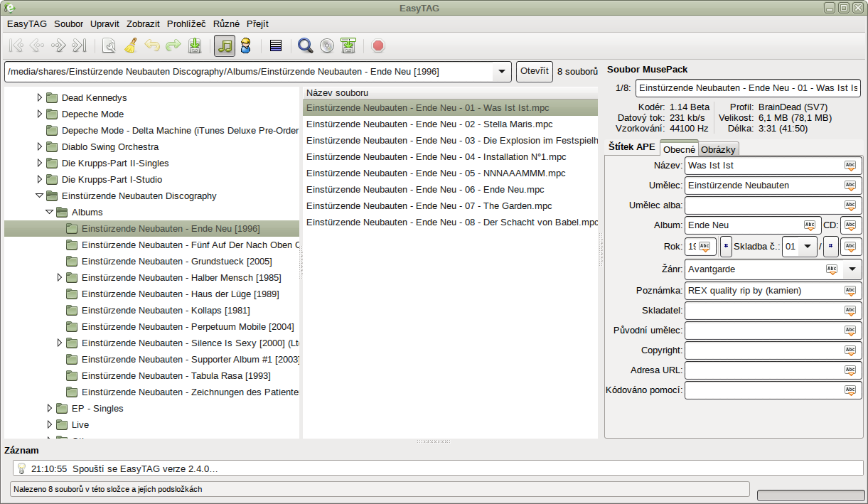The width and height of the screenshot is (868, 504).
Task: Go to the first file using toolbar
Action: coord(16,46)
